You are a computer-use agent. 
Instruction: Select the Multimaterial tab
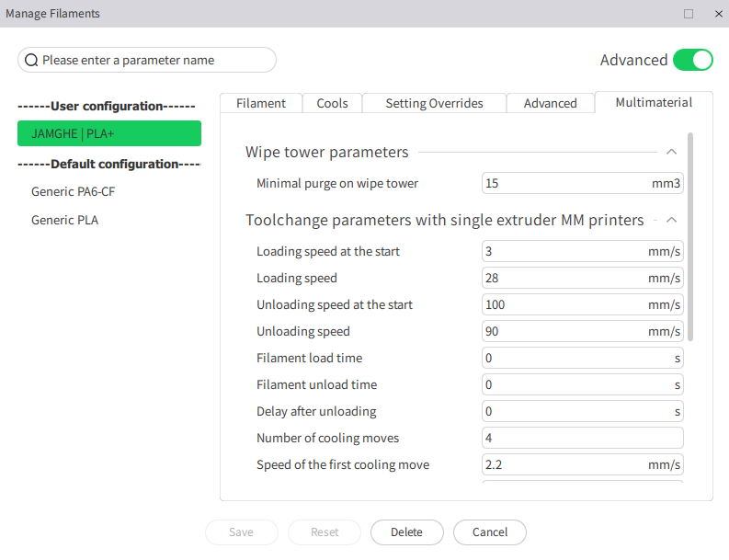[x=654, y=102]
